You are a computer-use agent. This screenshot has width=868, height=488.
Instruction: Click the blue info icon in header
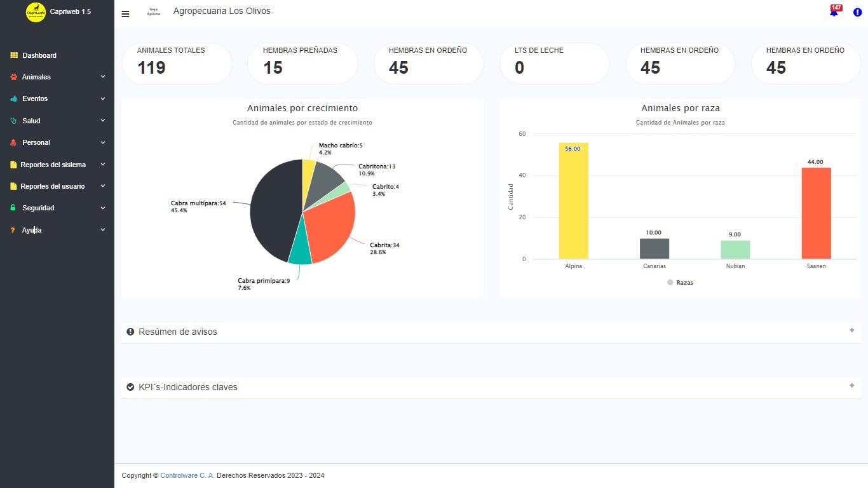click(x=857, y=12)
